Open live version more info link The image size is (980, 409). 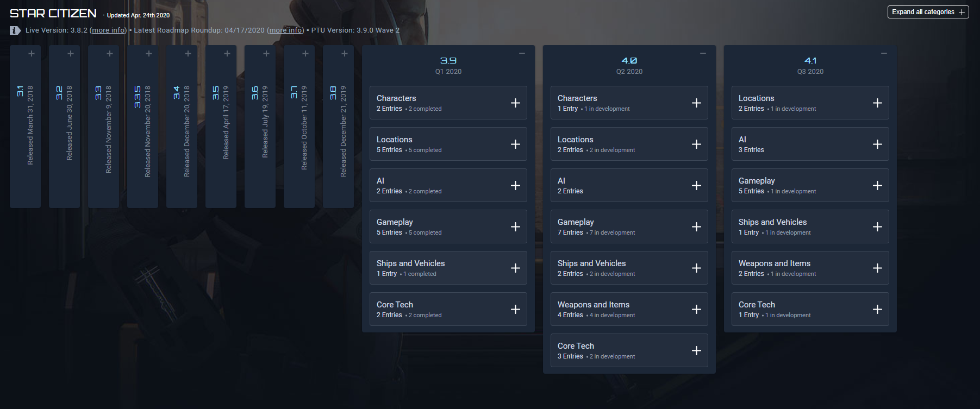108,30
